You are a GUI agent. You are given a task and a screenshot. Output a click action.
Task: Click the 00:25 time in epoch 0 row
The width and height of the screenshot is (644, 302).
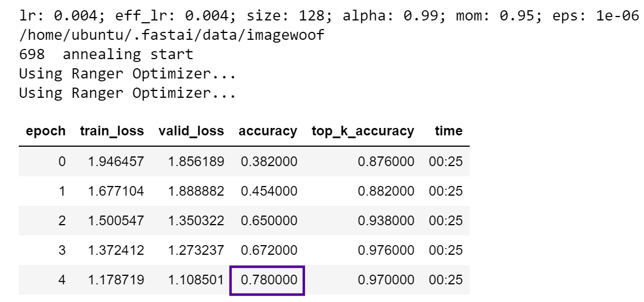(x=446, y=162)
